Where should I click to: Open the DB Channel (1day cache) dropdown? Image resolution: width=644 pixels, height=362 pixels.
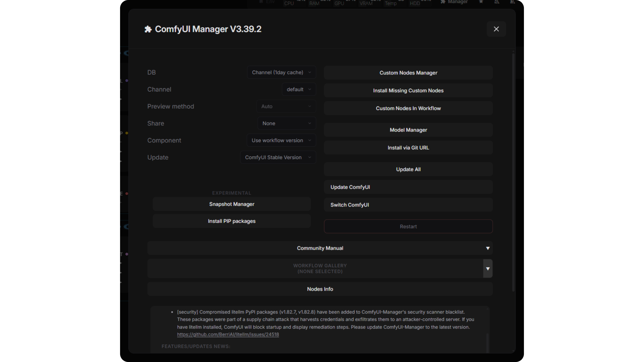[281, 72]
